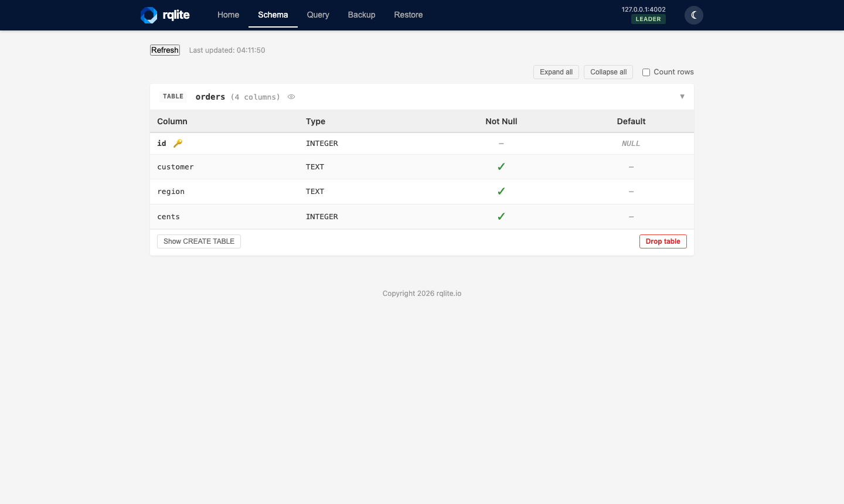Select the orders table name
Image resolution: width=844 pixels, height=504 pixels.
click(x=210, y=97)
